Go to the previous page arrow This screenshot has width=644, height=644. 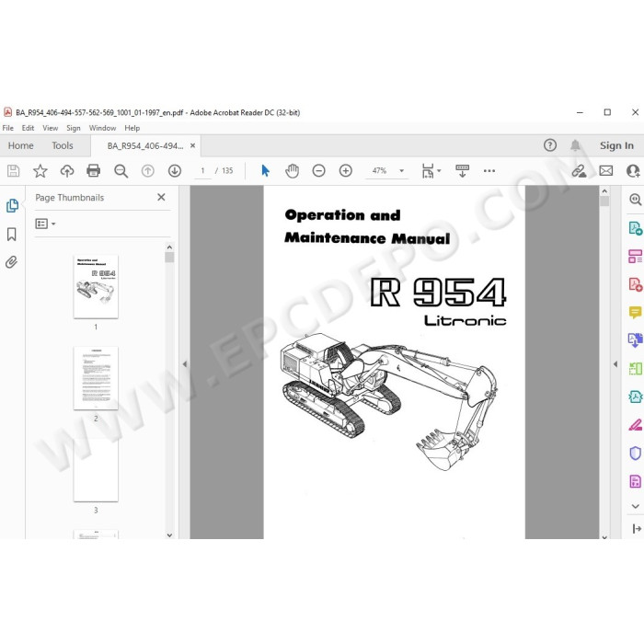pos(148,170)
